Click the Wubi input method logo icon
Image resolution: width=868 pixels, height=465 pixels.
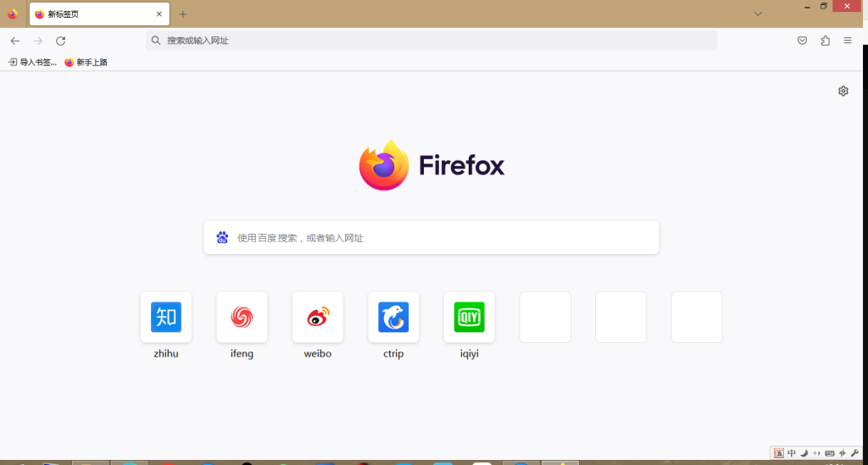(x=779, y=453)
